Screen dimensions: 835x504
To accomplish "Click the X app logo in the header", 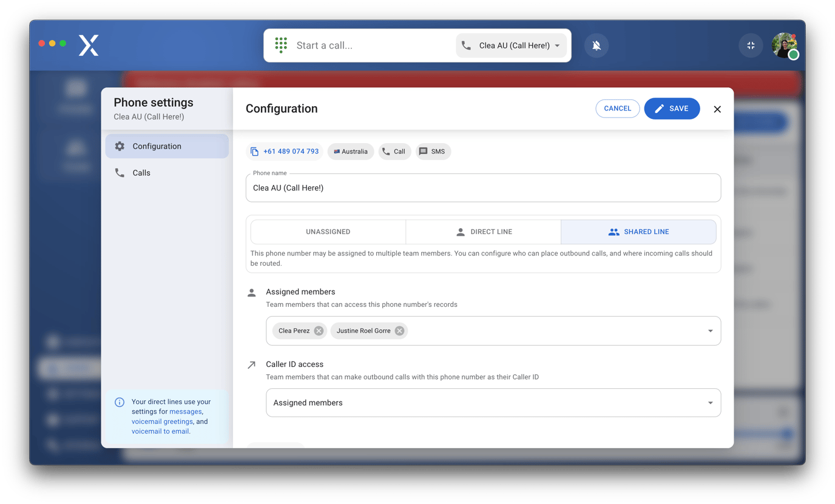I will tap(88, 45).
